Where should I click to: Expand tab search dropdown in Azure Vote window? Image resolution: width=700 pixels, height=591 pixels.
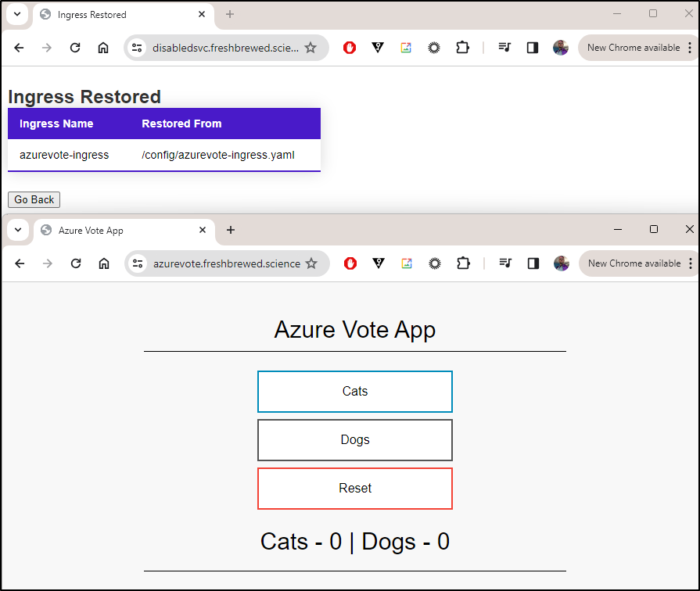tap(18, 230)
